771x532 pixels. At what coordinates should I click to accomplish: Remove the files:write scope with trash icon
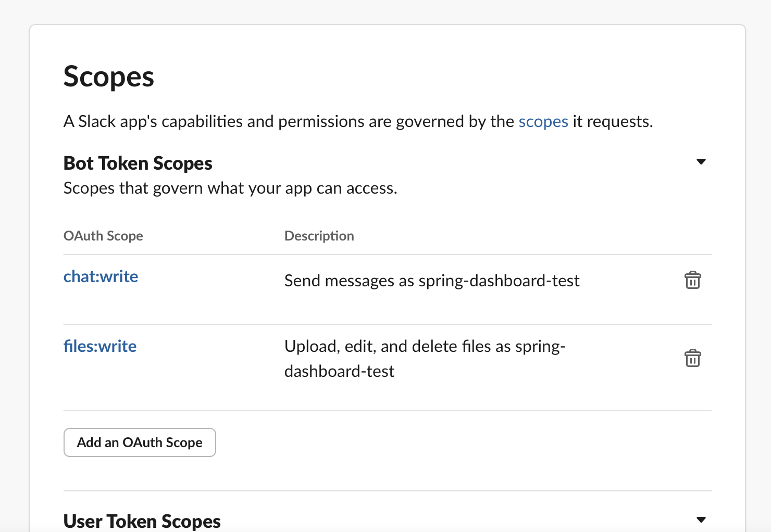tap(692, 358)
